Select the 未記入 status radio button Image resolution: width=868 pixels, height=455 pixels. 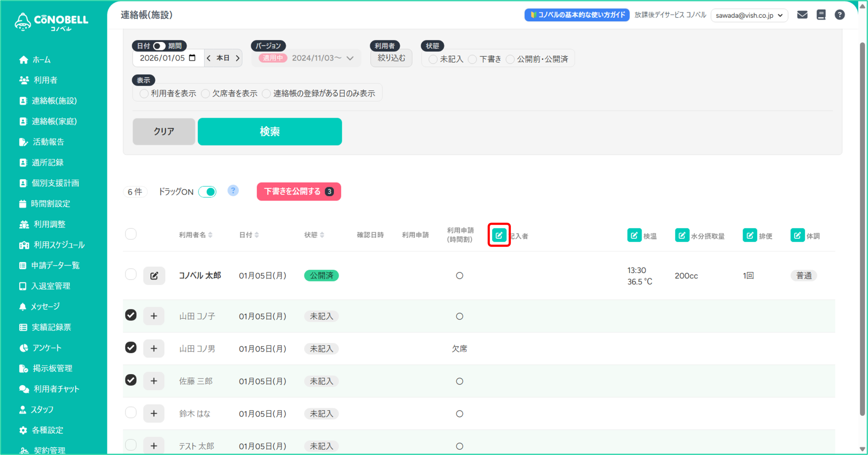[433, 59]
